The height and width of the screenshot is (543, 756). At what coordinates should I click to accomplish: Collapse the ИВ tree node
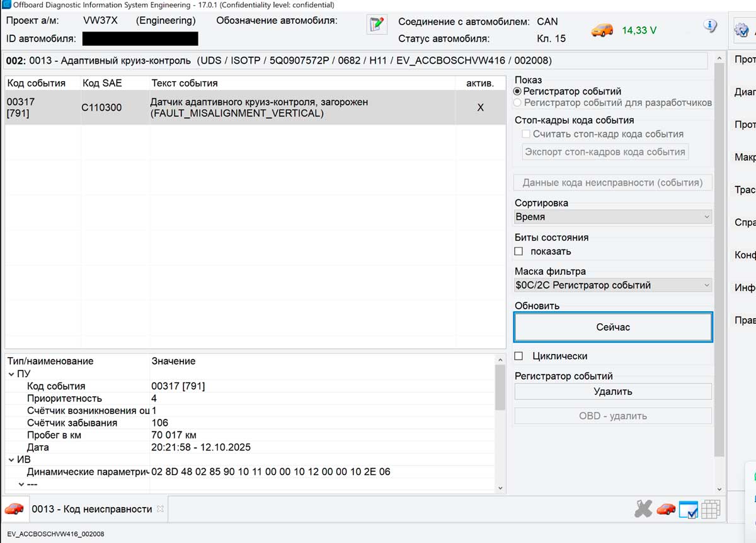tap(11, 460)
